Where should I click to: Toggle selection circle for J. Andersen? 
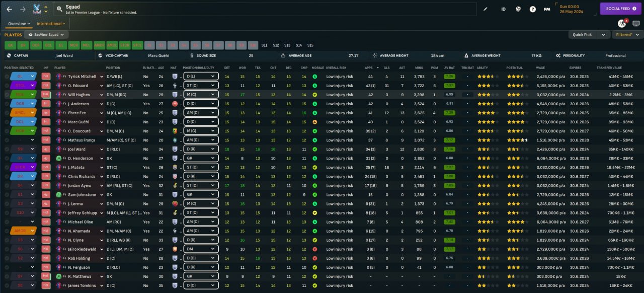7,104
